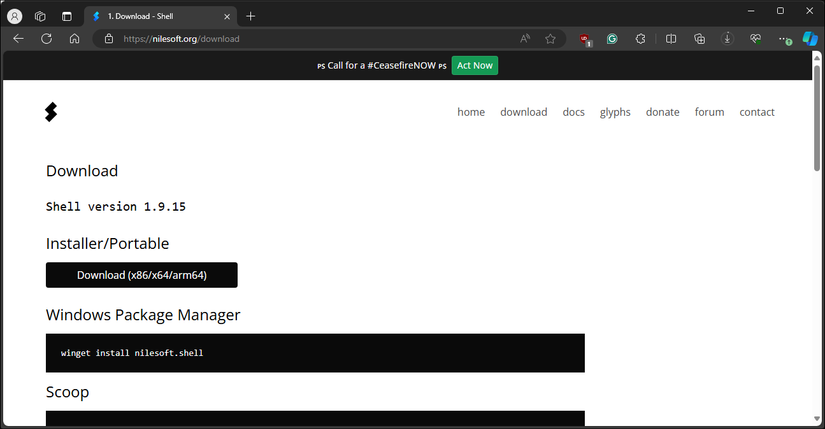Open the download nav link

[x=524, y=112]
